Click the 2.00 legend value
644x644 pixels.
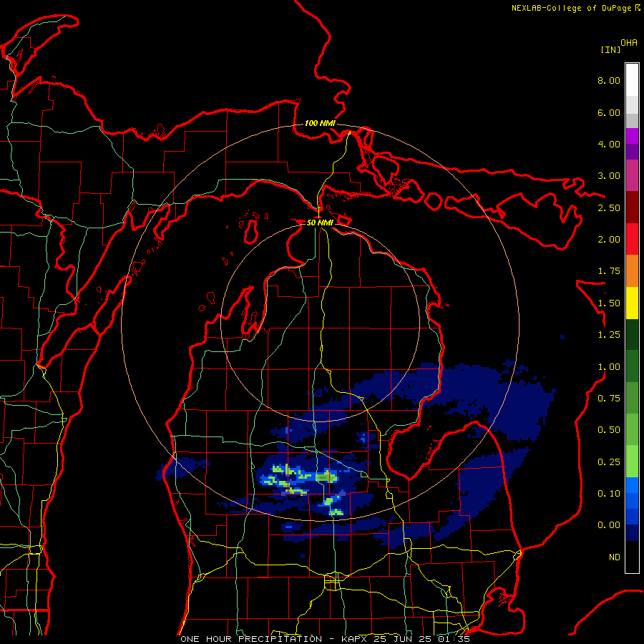pos(609,240)
